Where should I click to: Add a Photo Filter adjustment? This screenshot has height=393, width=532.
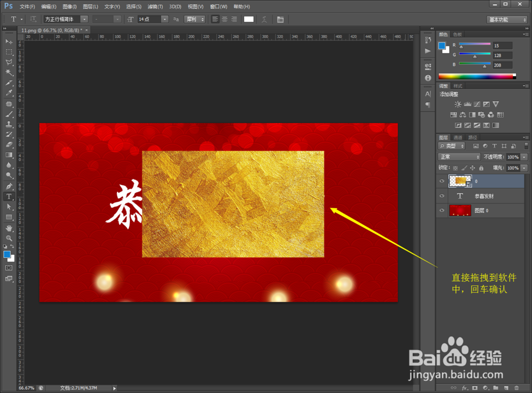pos(481,115)
